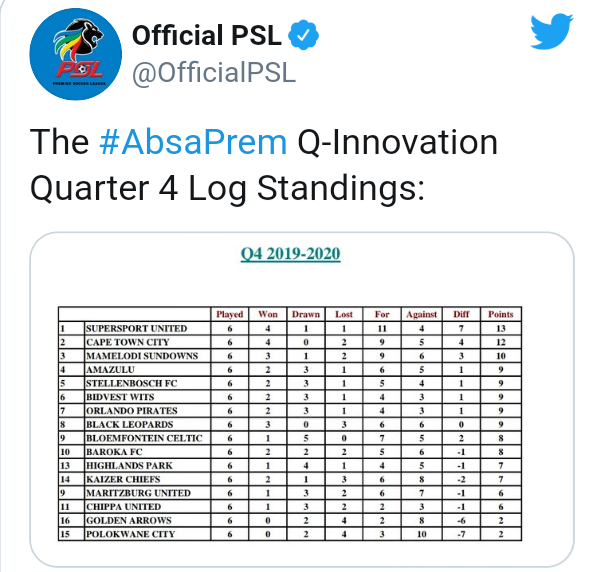Click the Points column header

point(501,314)
